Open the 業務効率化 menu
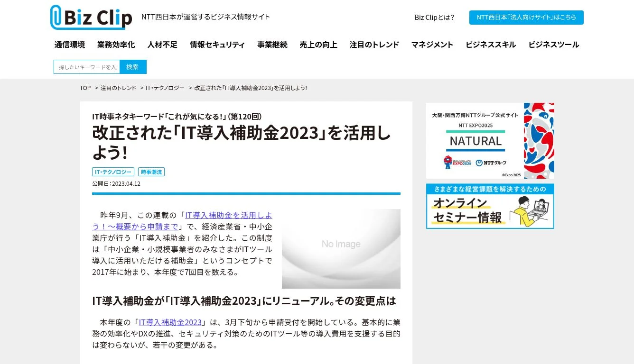 point(116,45)
